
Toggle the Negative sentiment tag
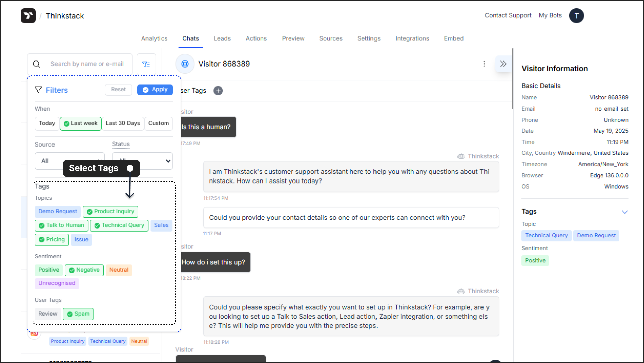(x=84, y=270)
